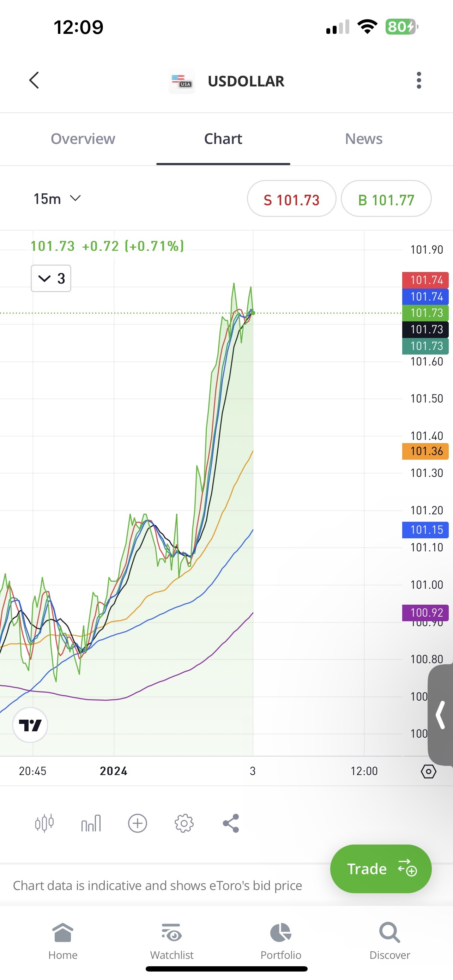Open the 15m timeframe dropdown
The height and width of the screenshot is (980, 453).
58,199
